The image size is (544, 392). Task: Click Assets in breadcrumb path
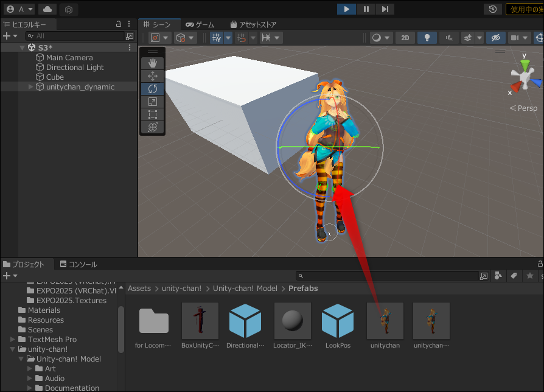[139, 289]
